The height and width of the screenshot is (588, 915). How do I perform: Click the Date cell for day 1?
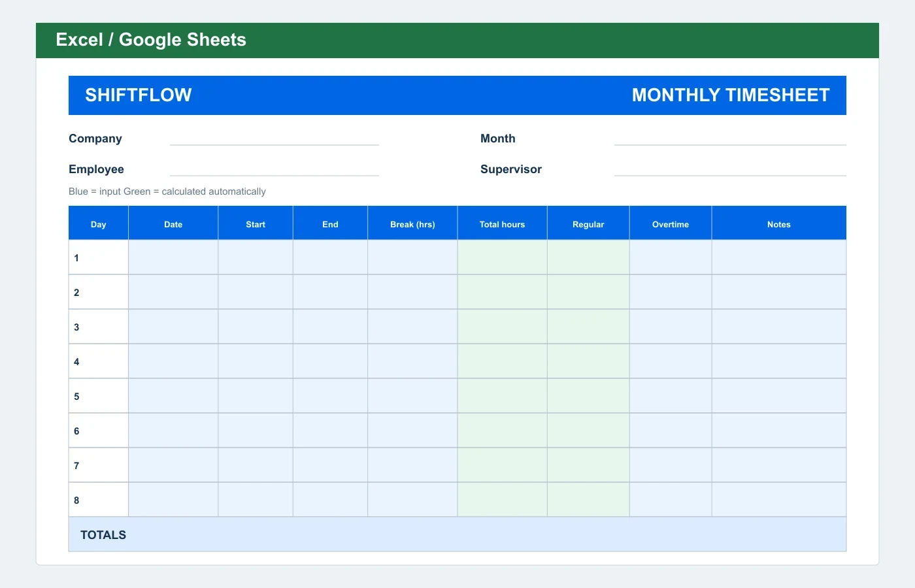click(173, 257)
